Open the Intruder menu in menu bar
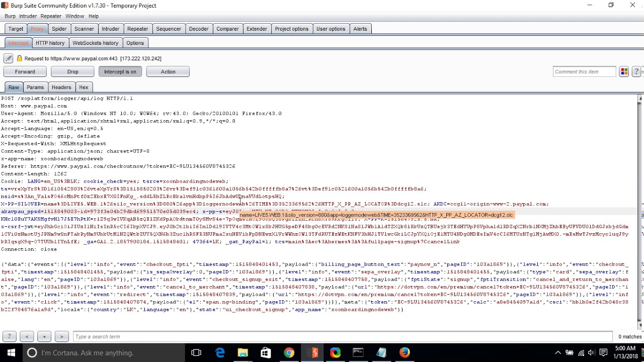Viewport: 644px width, 362px height. pyautogui.click(x=28, y=16)
